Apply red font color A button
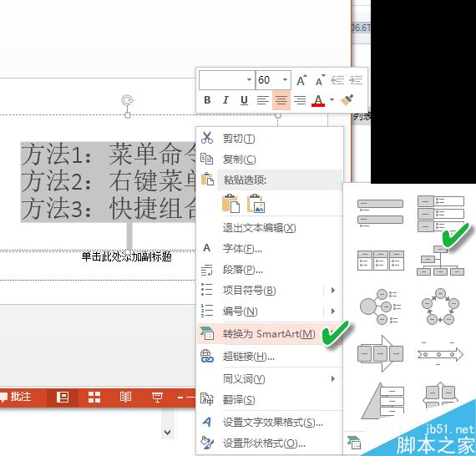The width and height of the screenshot is (476, 456). pos(318,100)
